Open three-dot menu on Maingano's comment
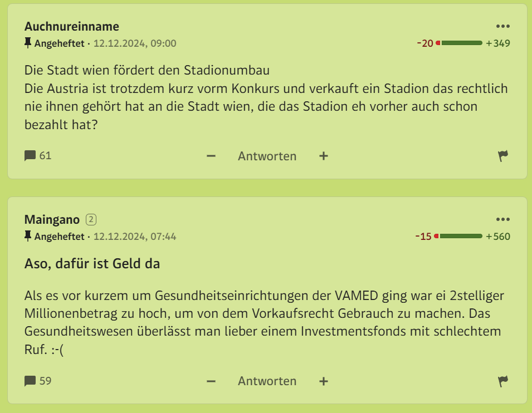This screenshot has height=413, width=532. (x=503, y=219)
